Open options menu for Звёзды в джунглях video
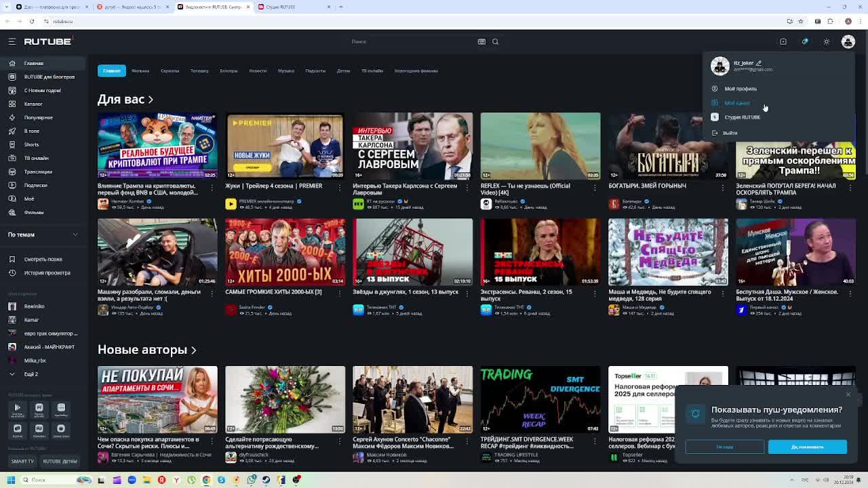 (x=467, y=293)
